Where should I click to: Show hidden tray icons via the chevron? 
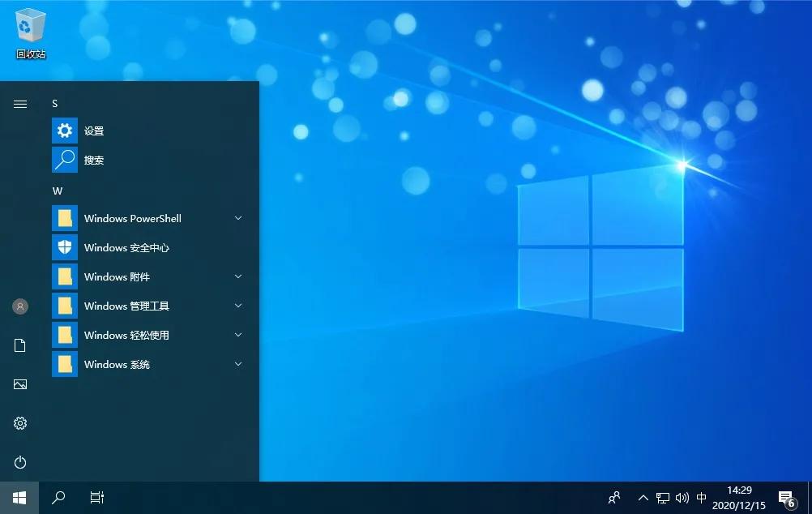(643, 497)
